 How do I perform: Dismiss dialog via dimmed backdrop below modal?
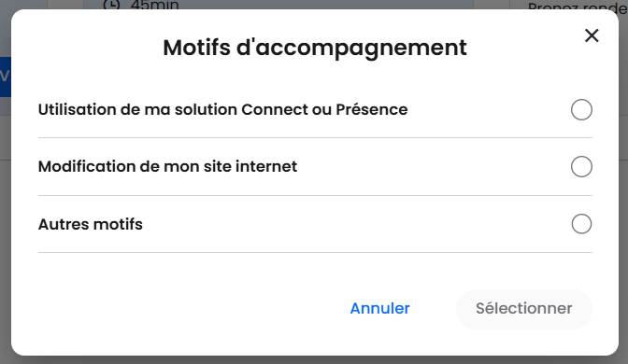click(x=314, y=360)
